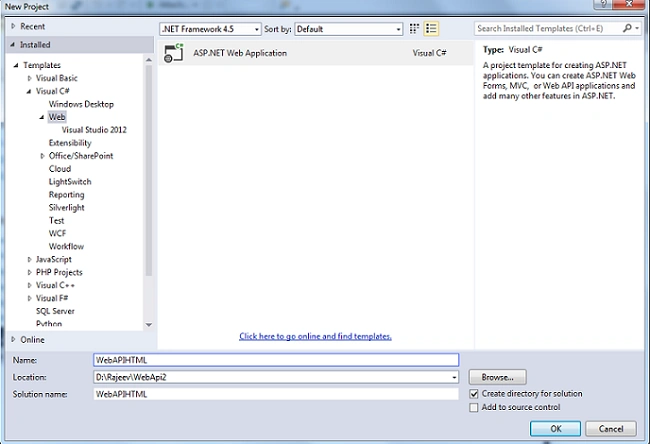
Task: Collapse the Web node arrow
Action: pyautogui.click(x=42, y=117)
